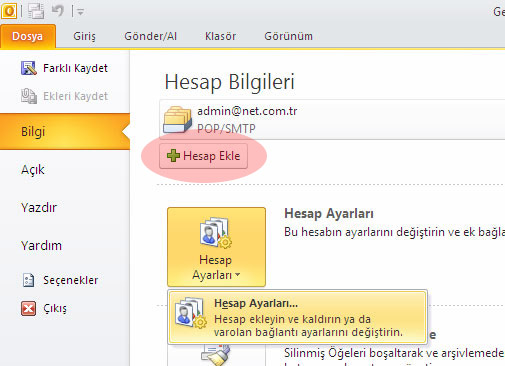Switch to the Giriş ribbon tab

point(84,36)
